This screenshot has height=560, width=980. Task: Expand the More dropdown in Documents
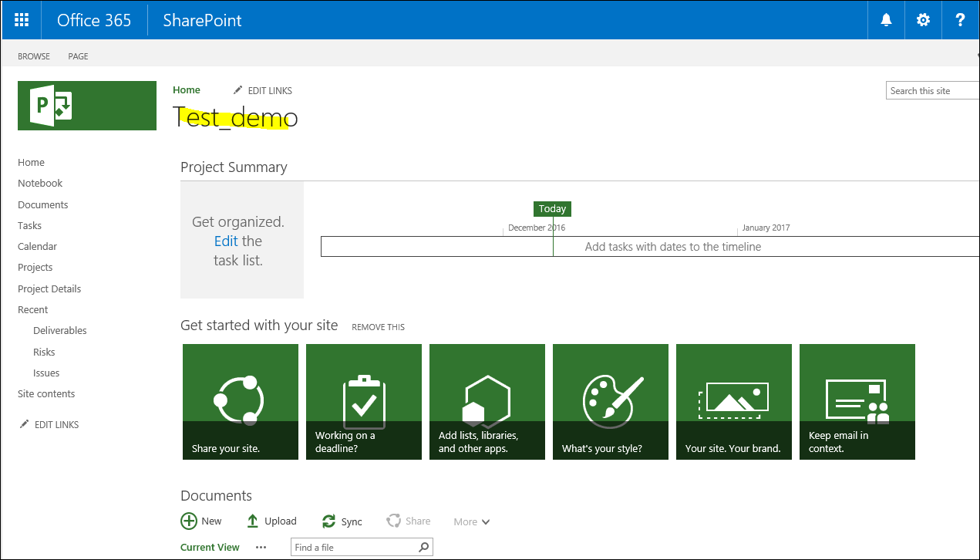(471, 521)
